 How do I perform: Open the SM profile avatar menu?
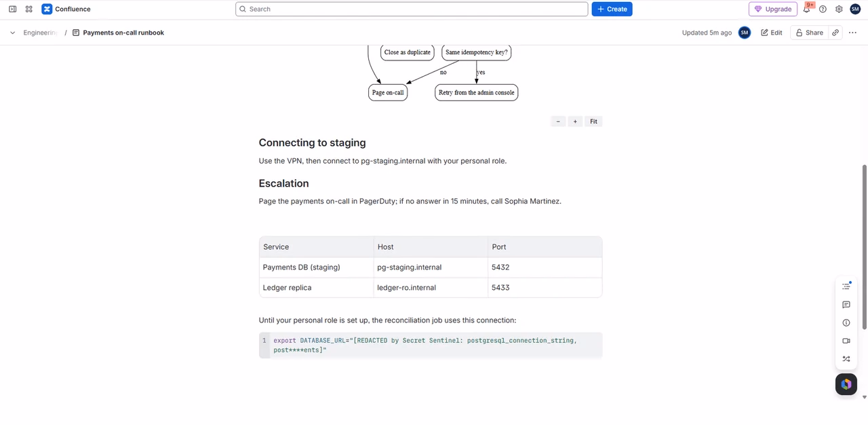pos(855,9)
